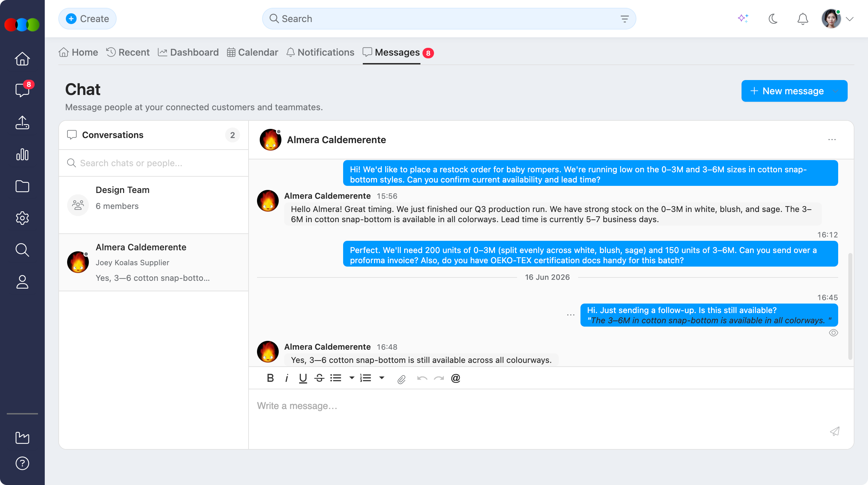The width and height of the screenshot is (868, 485).
Task: Apply strikethrough formatting in message editor
Action: pos(319,378)
